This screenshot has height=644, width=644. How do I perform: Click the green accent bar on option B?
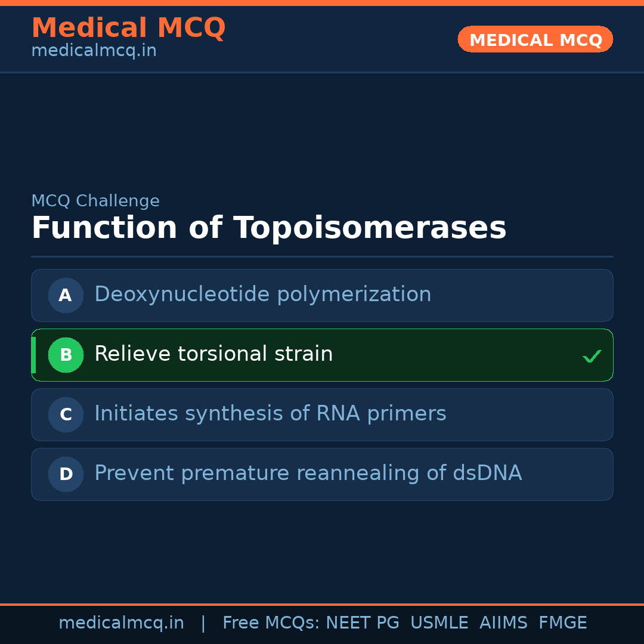[33, 355]
